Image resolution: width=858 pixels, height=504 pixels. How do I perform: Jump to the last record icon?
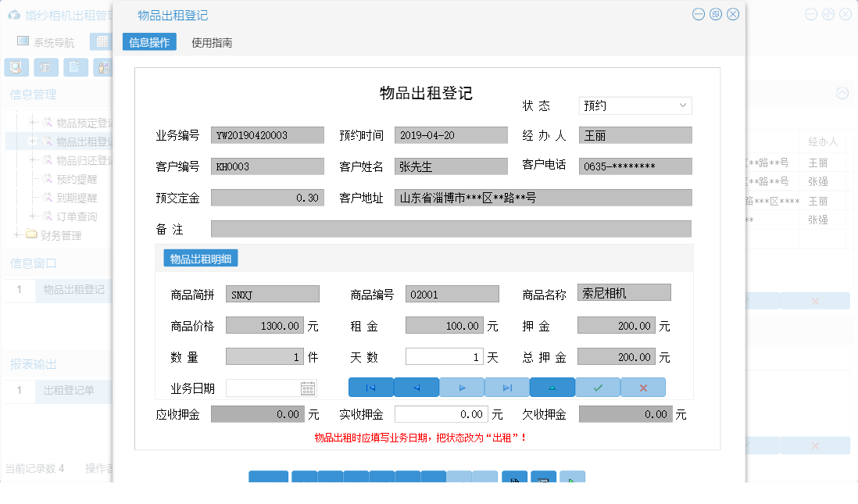point(506,387)
